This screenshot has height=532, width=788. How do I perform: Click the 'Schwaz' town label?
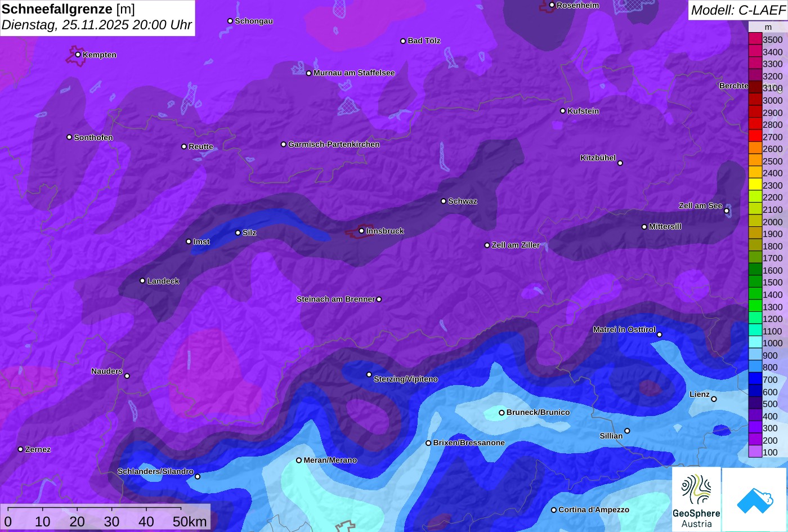(463, 202)
